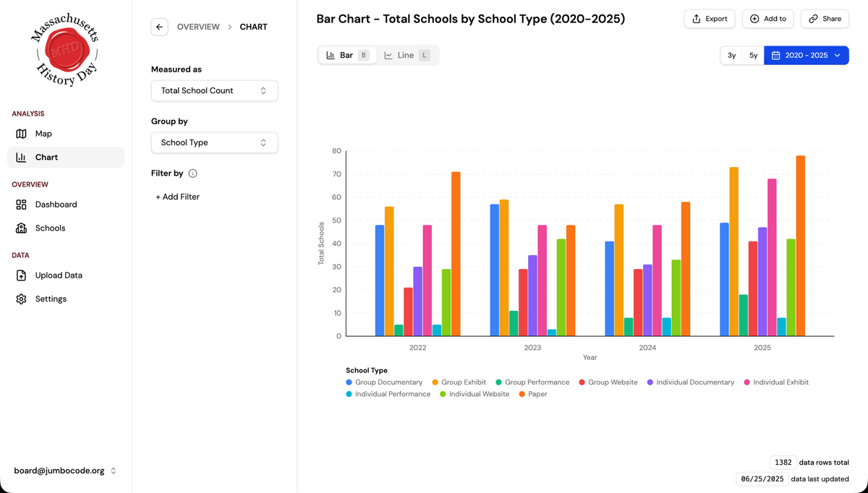Viewport: 868px width, 493px height.
Task: Click the back arrow button
Action: (159, 27)
